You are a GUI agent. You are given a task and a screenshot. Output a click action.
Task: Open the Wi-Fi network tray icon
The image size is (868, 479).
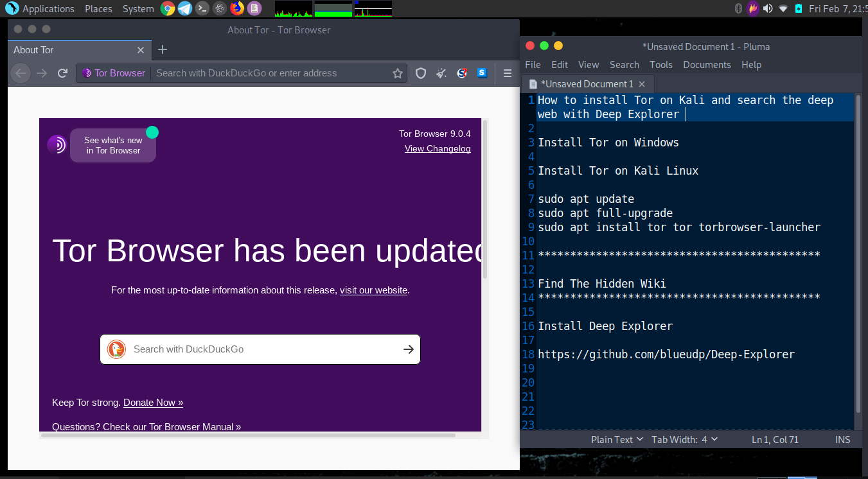[x=783, y=8]
